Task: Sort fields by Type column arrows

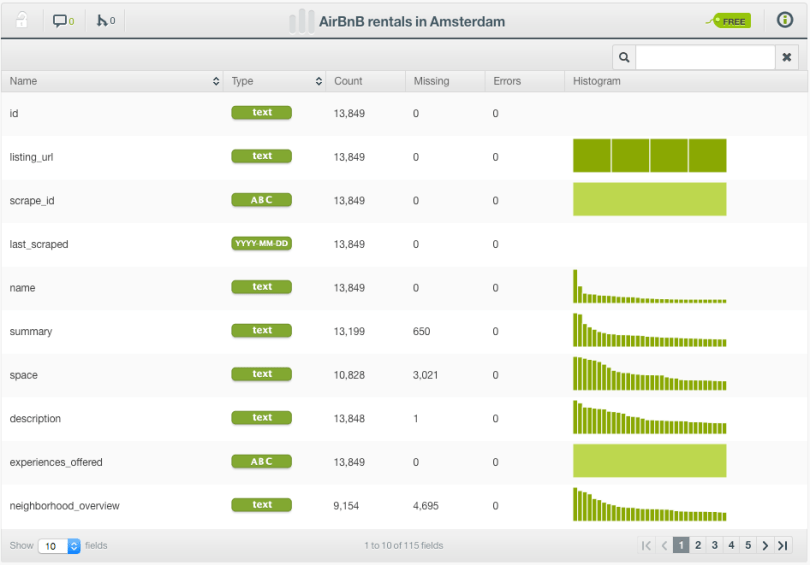Action: pos(319,81)
